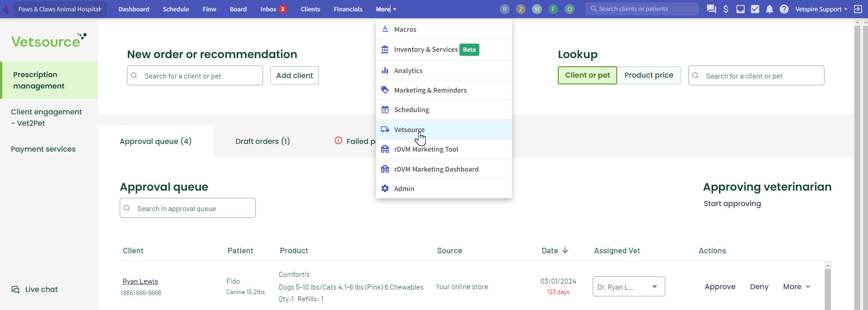The width and height of the screenshot is (868, 310).
Task: Expand the Dr. Ryan L... assigned vet dropdown
Action: (x=654, y=287)
